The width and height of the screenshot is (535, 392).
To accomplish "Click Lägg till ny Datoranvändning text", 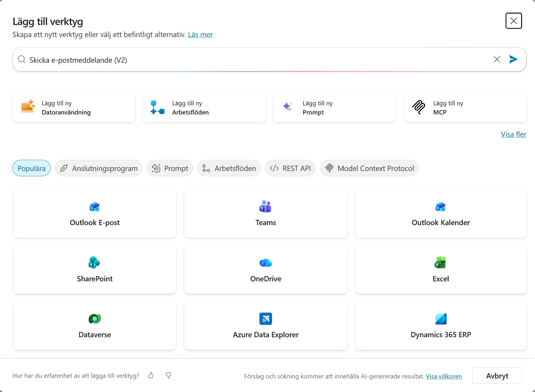I will [66, 108].
